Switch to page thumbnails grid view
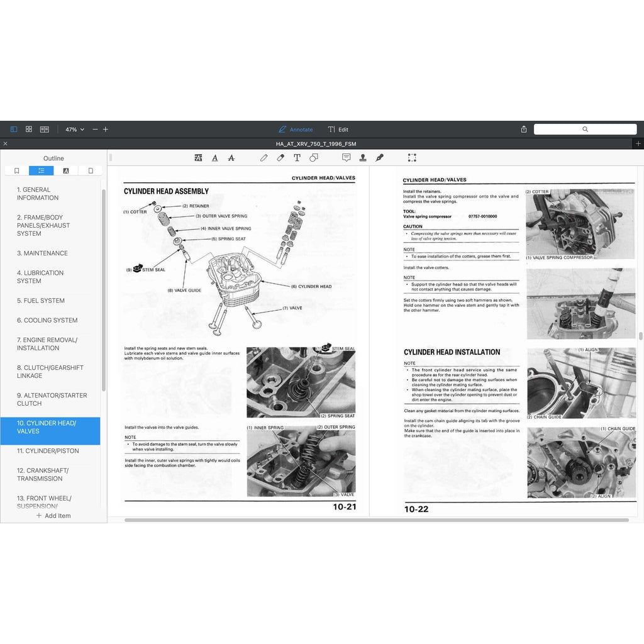Viewport: 644px width, 644px height. tap(29, 130)
